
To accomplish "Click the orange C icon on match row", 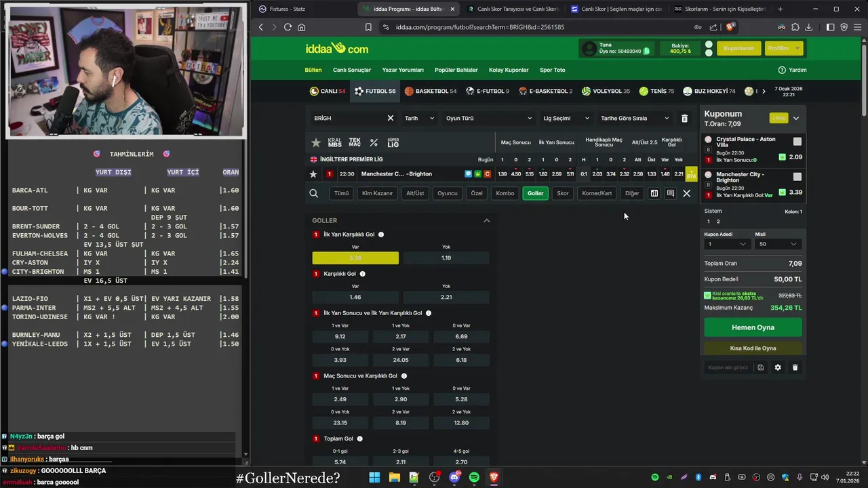I will coord(487,174).
